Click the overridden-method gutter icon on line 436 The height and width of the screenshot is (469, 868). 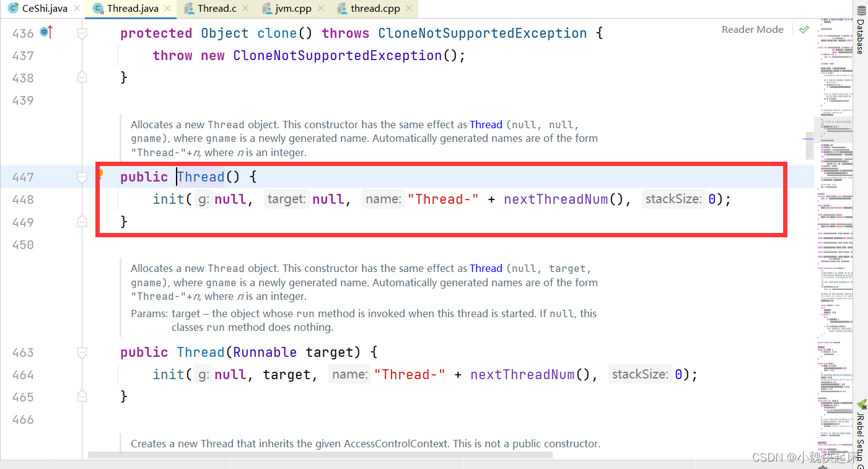tap(46, 32)
